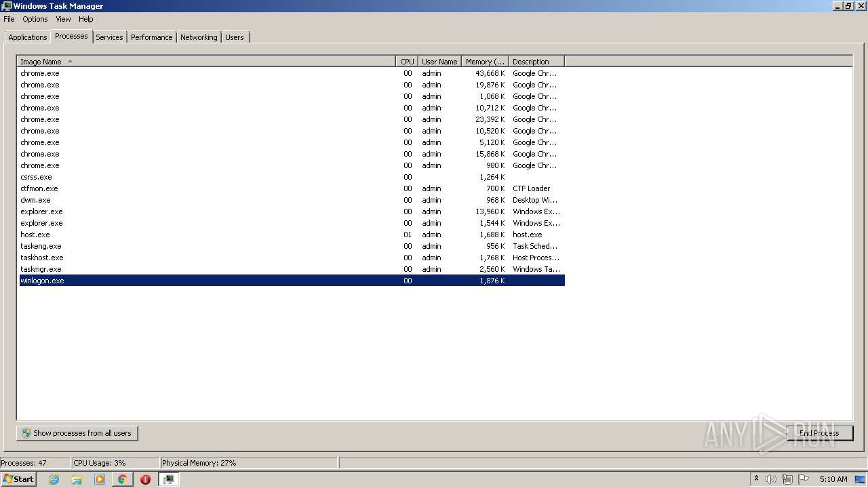Open Windows Explorer folder icon on taskbar
The image size is (868, 488).
[77, 479]
